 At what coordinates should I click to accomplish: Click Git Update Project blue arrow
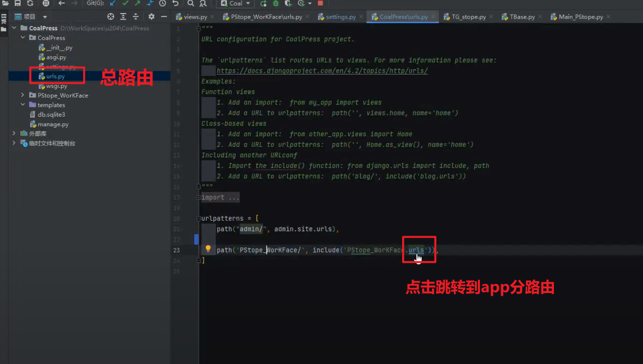(x=113, y=3)
